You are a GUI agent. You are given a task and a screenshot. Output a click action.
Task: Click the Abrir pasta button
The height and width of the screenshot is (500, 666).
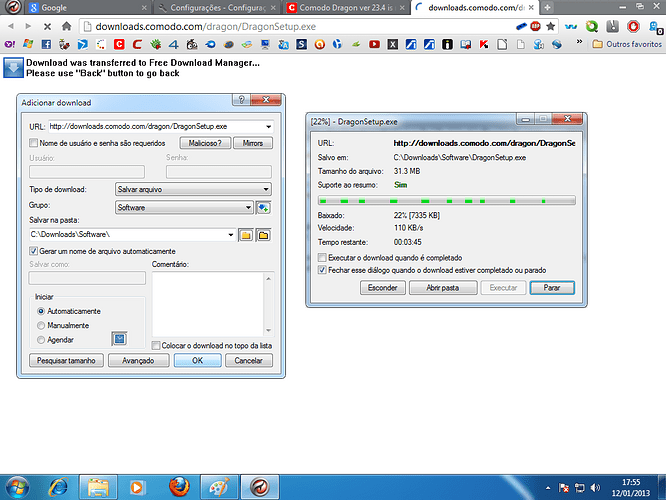443,288
